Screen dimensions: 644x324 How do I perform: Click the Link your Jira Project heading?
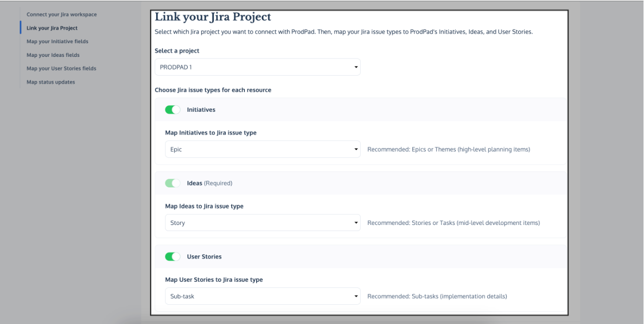(213, 17)
